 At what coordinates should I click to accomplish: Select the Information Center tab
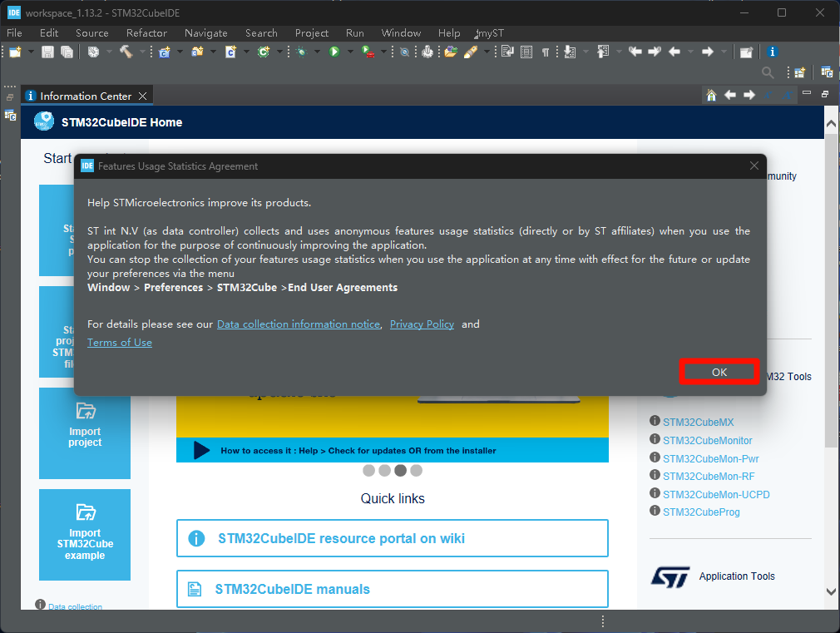coord(86,96)
